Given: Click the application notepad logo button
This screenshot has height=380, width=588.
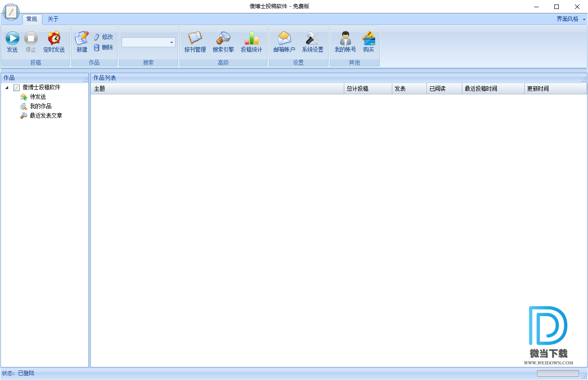Looking at the screenshot, I should pos(11,11).
